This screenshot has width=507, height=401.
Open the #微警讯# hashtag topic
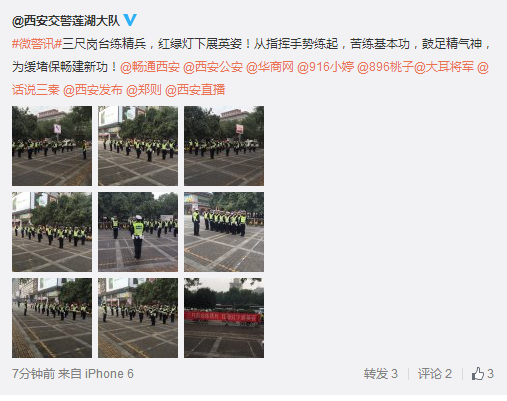pyautogui.click(x=37, y=44)
